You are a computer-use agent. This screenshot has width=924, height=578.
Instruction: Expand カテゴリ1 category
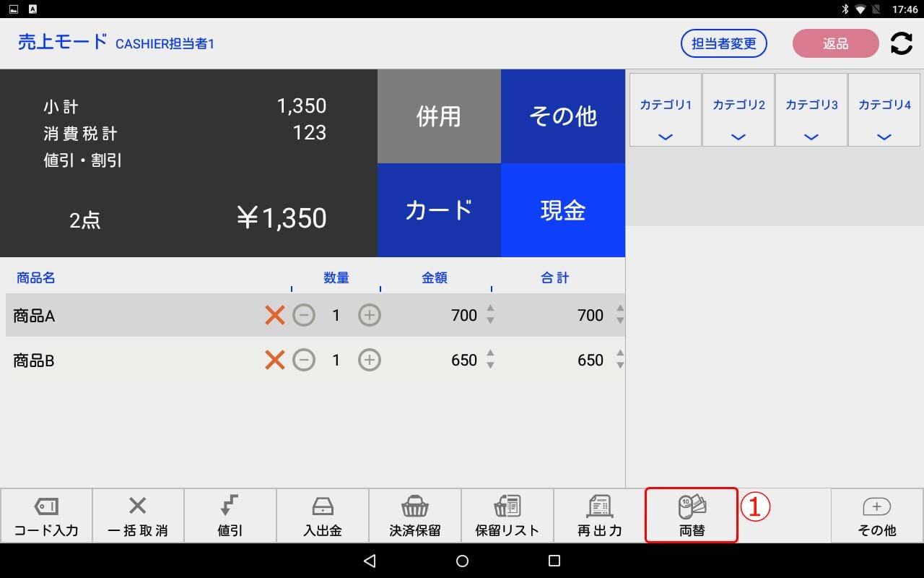[x=666, y=110]
